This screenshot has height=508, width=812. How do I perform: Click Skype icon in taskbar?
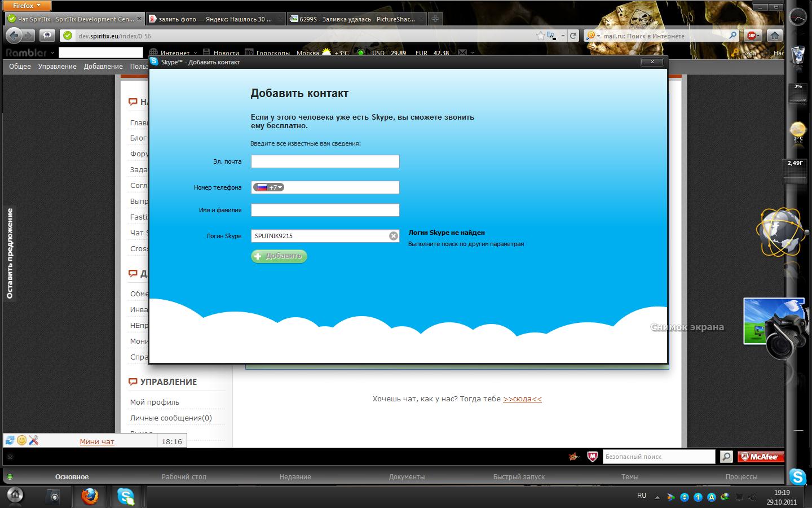[126, 497]
